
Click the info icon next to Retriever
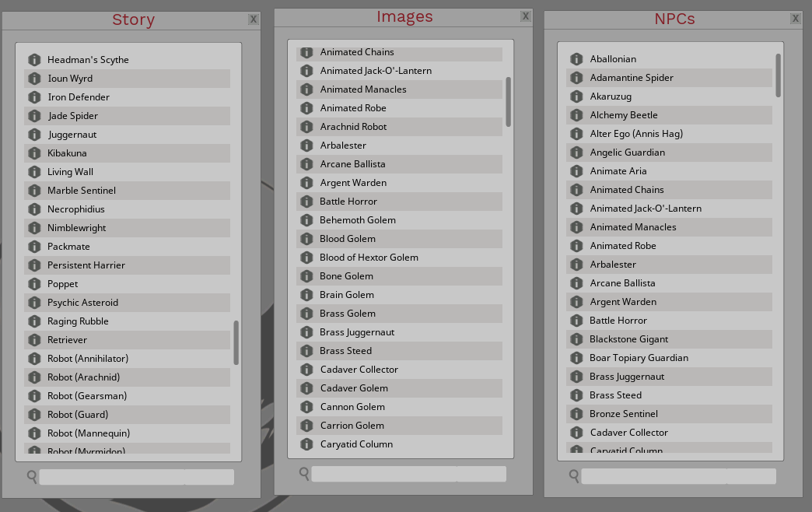(x=35, y=339)
